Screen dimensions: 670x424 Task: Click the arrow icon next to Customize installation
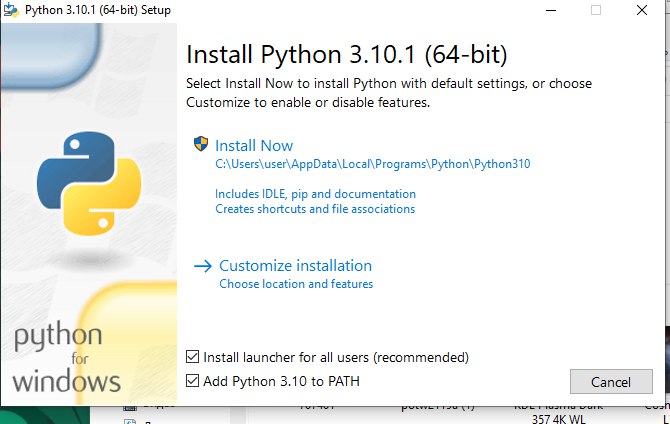(x=203, y=266)
